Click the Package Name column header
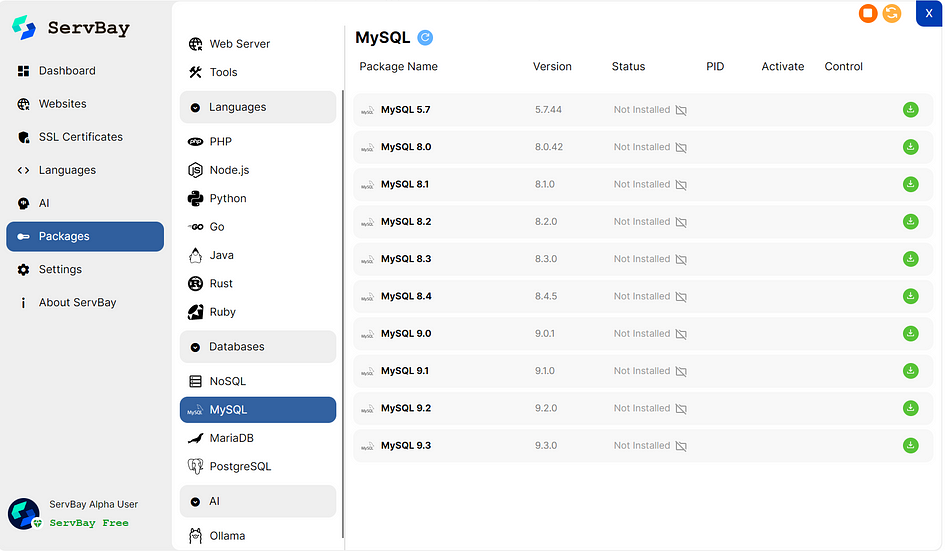This screenshot has height=551, width=945. 398,66
